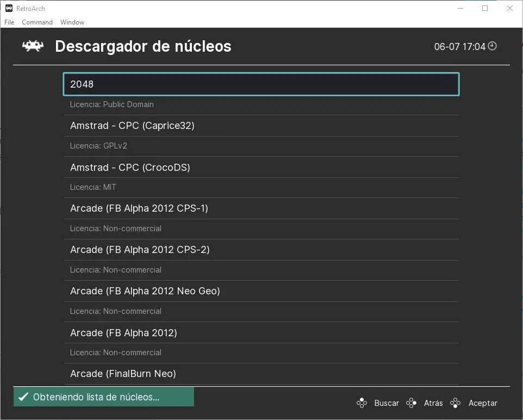The image size is (523, 420).
Task: Click the 06-07 17:04 date and time
Action: coord(459,46)
